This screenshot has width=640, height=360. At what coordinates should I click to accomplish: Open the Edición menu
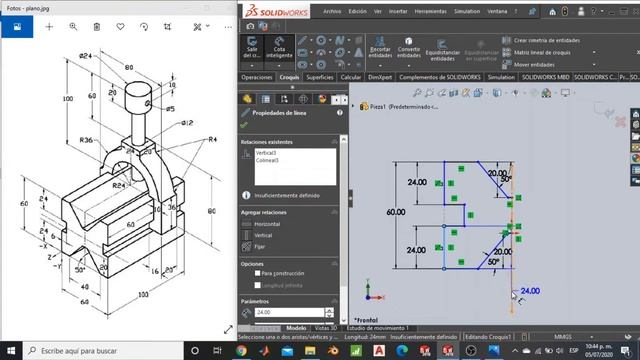pos(357,11)
